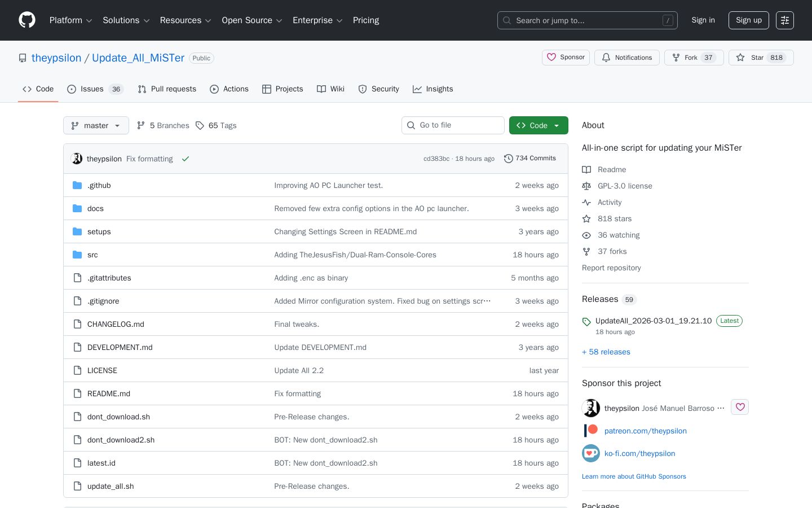Click the Patreon logo icon

[x=591, y=431]
